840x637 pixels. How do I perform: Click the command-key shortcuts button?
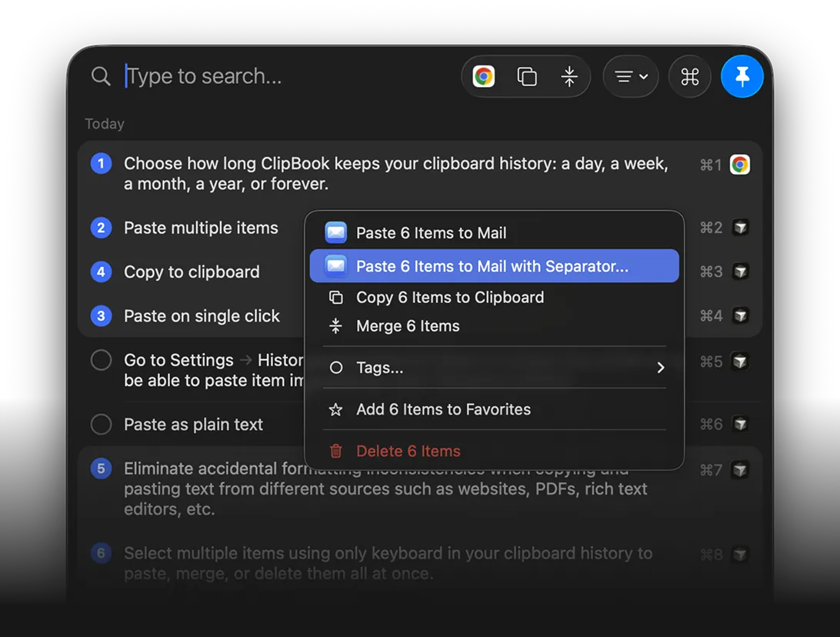point(689,77)
